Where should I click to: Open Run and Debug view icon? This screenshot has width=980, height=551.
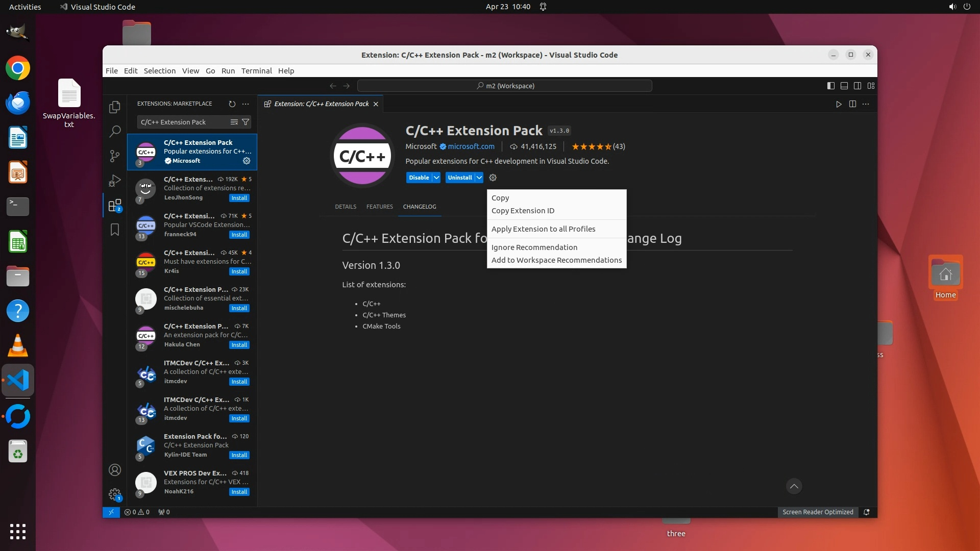pos(115,181)
